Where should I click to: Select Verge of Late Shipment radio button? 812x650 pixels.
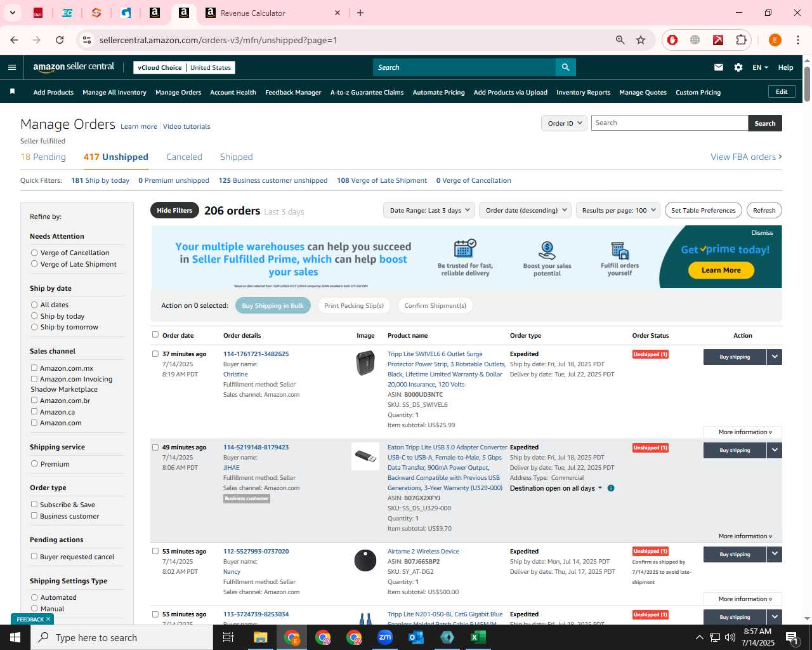(x=34, y=264)
